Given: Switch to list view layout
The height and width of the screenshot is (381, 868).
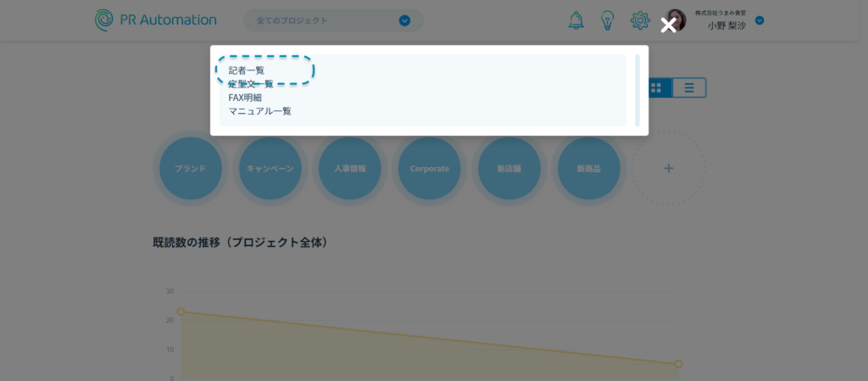Looking at the screenshot, I should pyautogui.click(x=689, y=87).
